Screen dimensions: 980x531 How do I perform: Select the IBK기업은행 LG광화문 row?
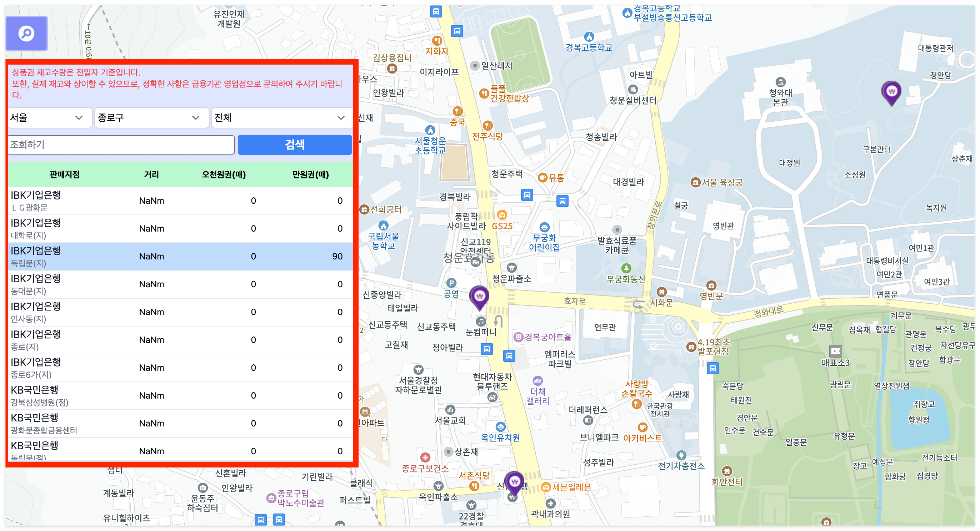point(180,201)
